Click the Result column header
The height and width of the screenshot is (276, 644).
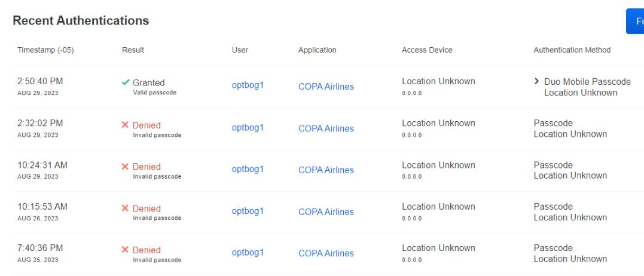point(133,50)
